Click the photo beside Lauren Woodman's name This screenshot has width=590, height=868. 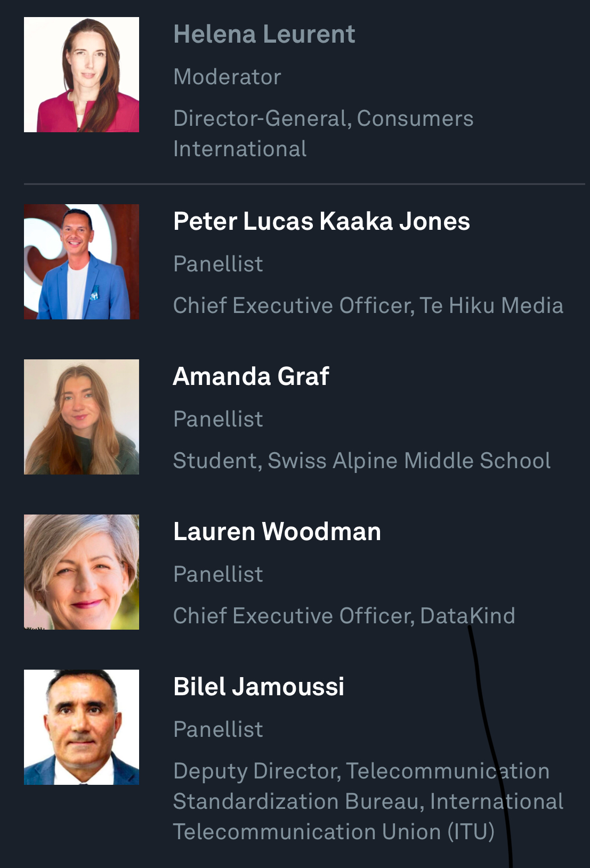click(x=82, y=572)
